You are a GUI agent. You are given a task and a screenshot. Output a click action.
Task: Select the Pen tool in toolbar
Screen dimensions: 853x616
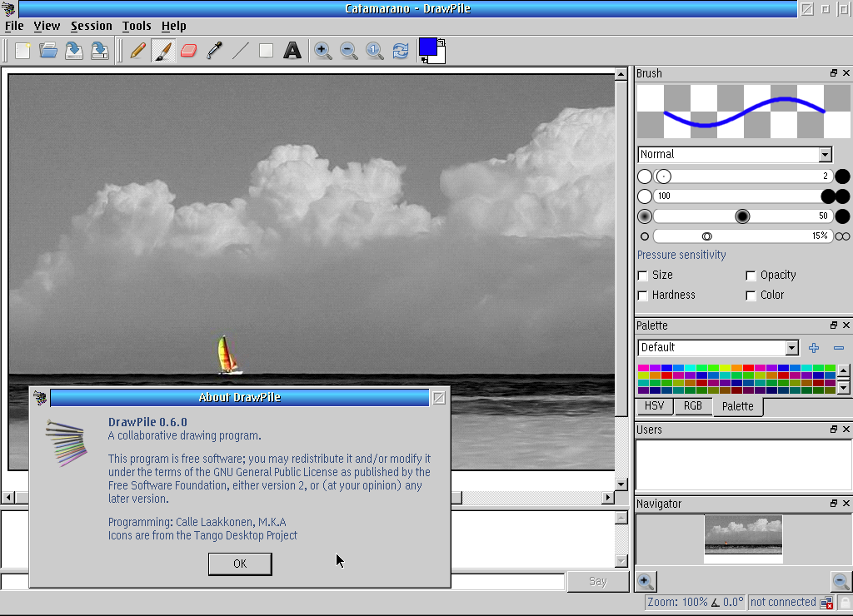[138, 51]
